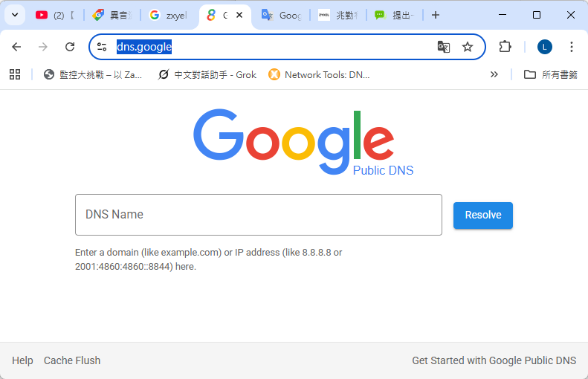Open the apps grid shortcut
588x379 pixels.
[x=15, y=74]
